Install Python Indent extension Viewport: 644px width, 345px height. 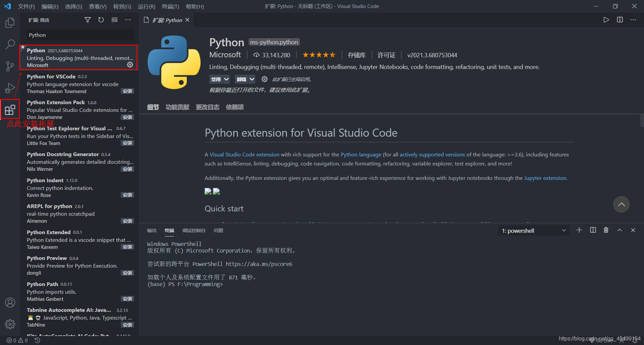pos(127,195)
